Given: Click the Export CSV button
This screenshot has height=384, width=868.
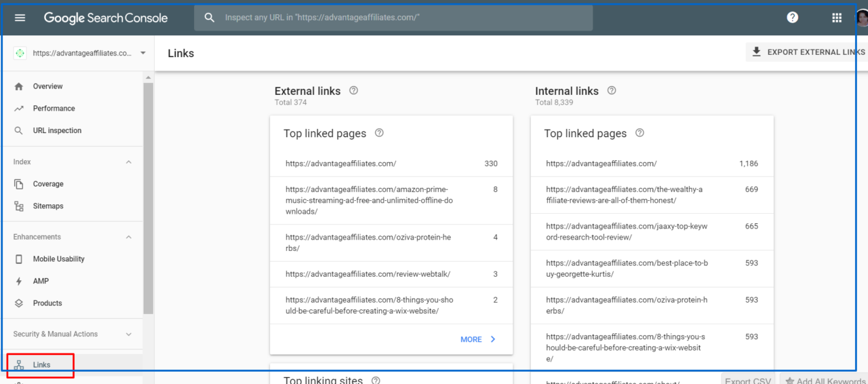Looking at the screenshot, I should click(748, 381).
